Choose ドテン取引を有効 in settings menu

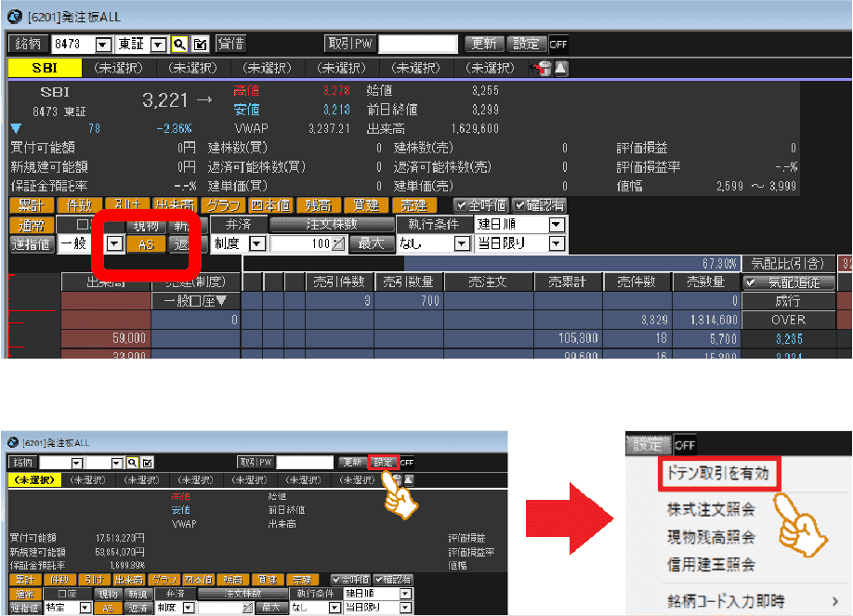click(x=717, y=473)
